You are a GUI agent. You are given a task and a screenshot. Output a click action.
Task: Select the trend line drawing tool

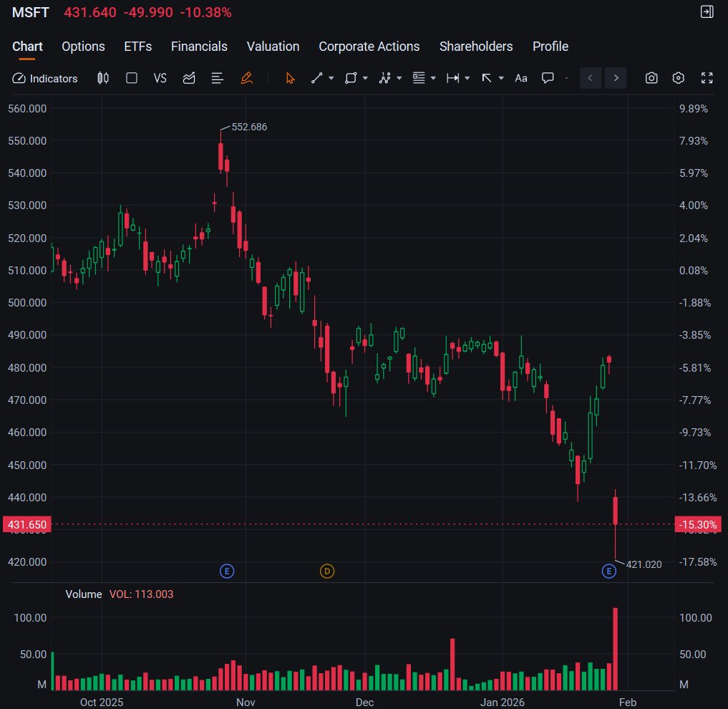[x=316, y=78]
